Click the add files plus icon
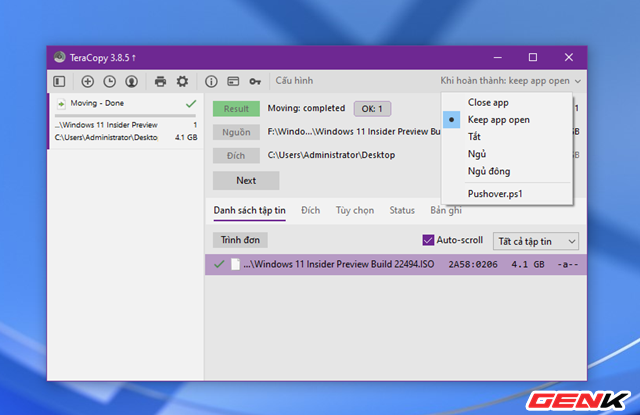Image resolution: width=640 pixels, height=415 pixels. [87, 82]
